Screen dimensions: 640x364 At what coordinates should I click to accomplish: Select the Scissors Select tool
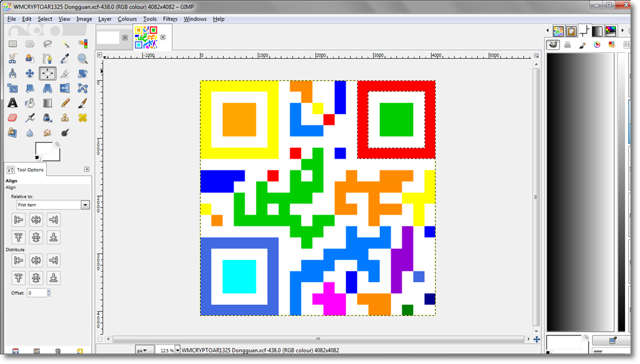pos(12,59)
